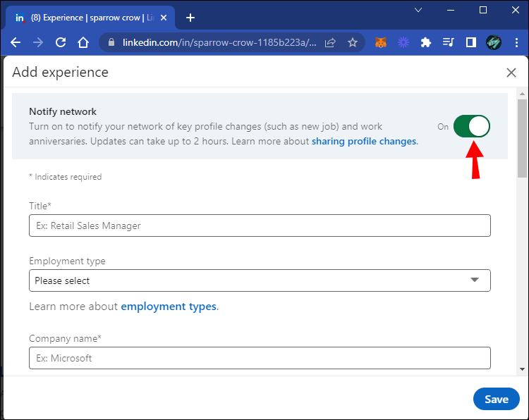
Task: Open the browser side panel
Action: click(x=470, y=42)
